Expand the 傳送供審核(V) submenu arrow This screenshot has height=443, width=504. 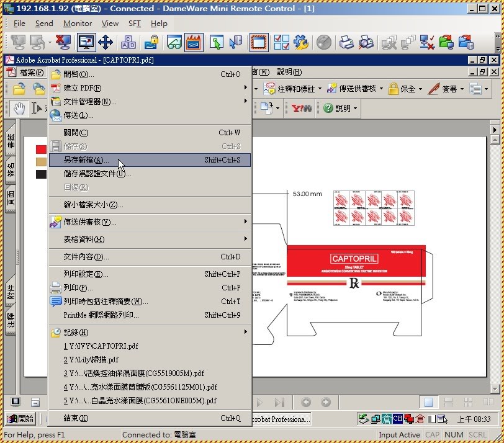246,221
